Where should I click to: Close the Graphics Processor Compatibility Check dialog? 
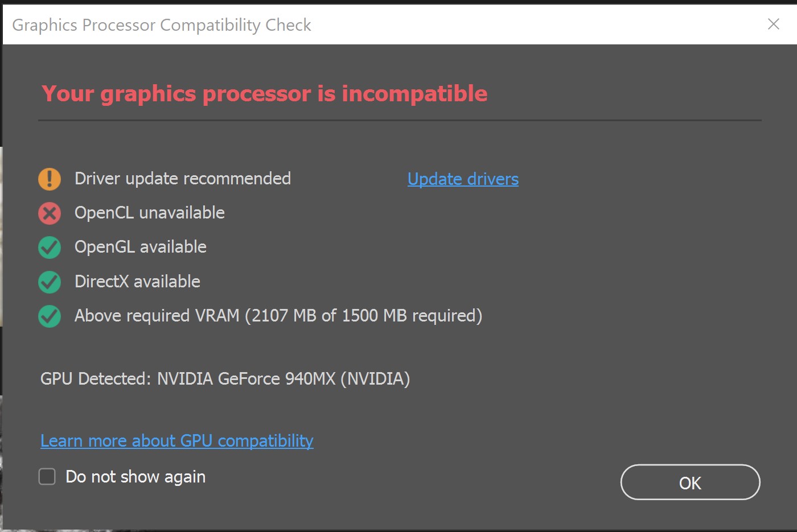pos(773,24)
